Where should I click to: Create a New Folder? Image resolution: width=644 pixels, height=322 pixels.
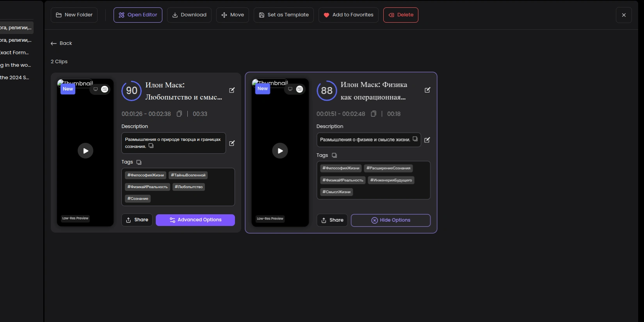pyautogui.click(x=74, y=15)
